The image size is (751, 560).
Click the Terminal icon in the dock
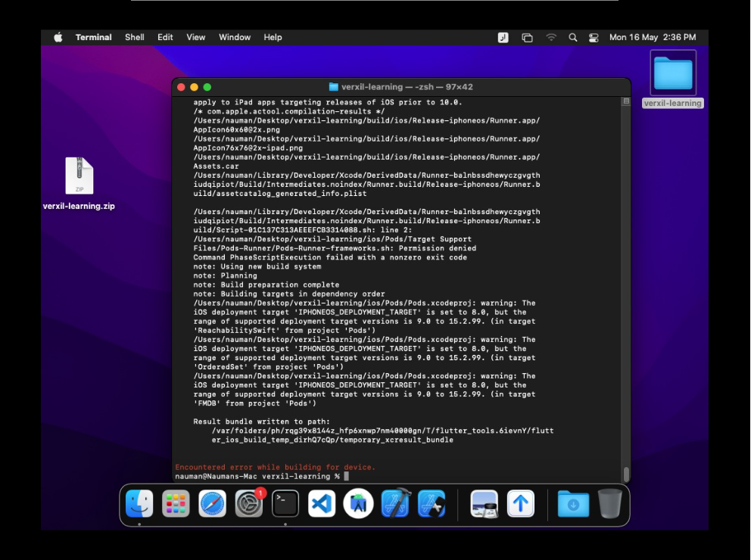(x=285, y=504)
